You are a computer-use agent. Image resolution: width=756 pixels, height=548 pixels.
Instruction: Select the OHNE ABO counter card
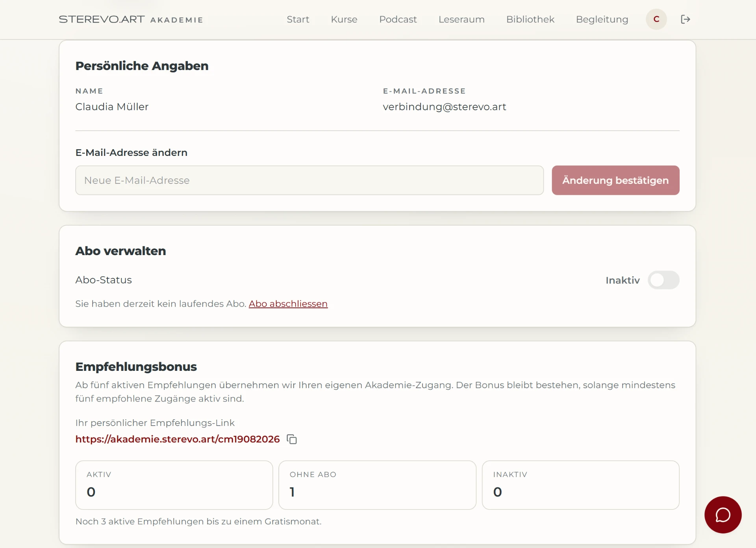377,485
